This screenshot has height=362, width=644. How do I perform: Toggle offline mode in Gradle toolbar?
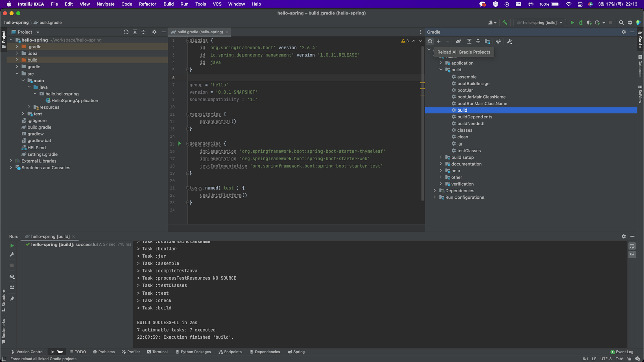(x=498, y=41)
